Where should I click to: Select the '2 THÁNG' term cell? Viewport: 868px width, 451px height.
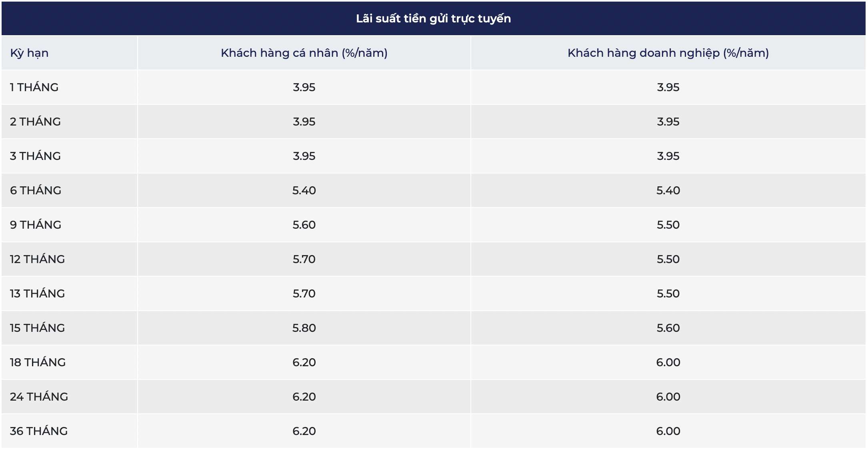pos(36,122)
